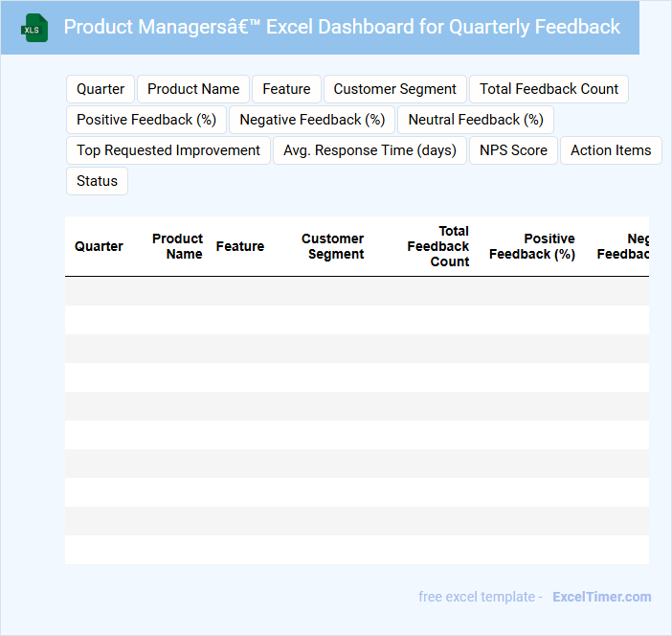This screenshot has width=672, height=636.
Task: Click the Neutral Feedback (%) tag
Action: click(476, 120)
